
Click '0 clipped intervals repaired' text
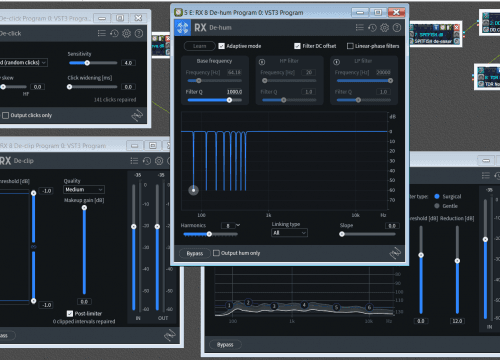(x=84, y=322)
